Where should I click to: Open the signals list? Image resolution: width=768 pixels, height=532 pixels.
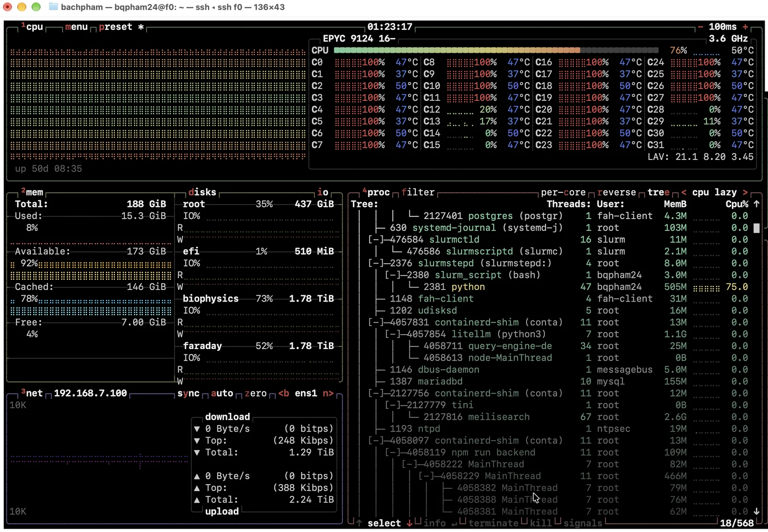coord(583,523)
